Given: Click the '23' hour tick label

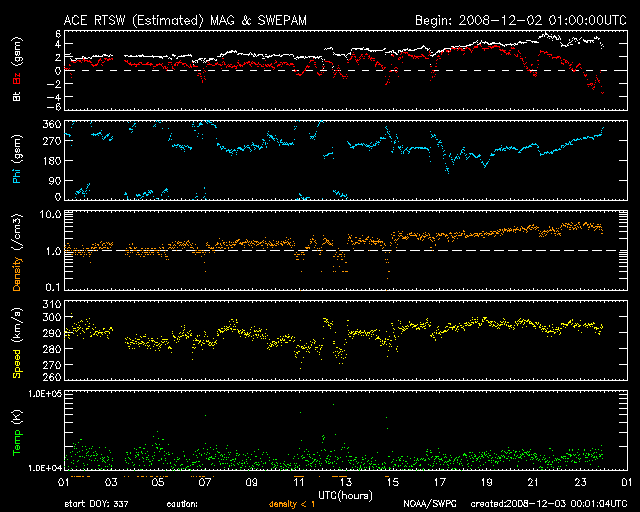Looking at the screenshot, I should tap(580, 482).
